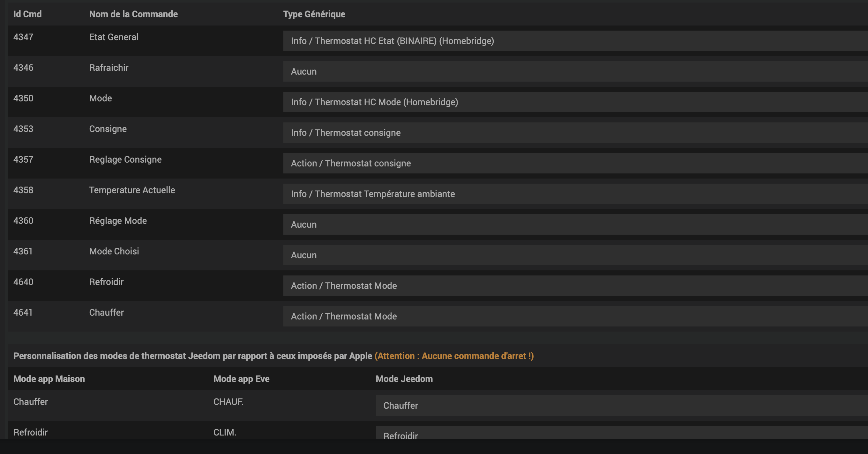Select command id 4361 cell

(23, 252)
